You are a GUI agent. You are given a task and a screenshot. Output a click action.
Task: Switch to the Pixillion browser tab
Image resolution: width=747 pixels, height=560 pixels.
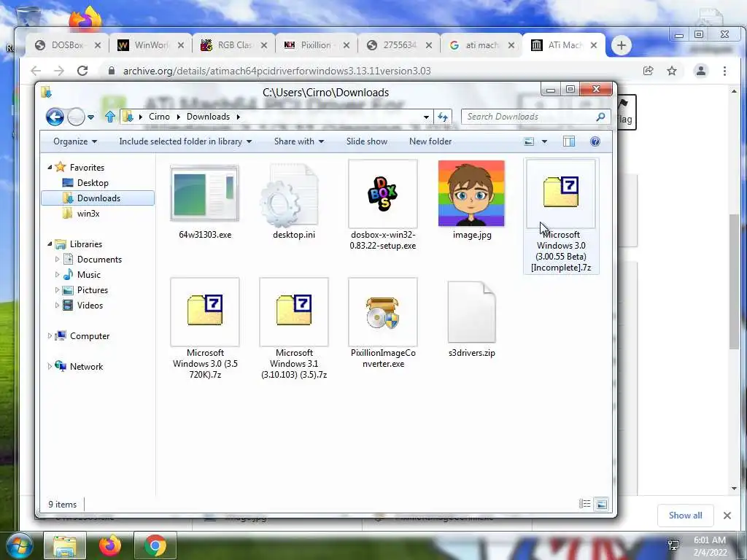click(x=316, y=45)
